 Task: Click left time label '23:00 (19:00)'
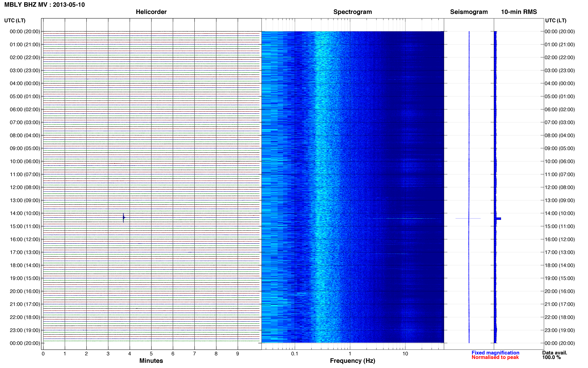tap(25, 330)
